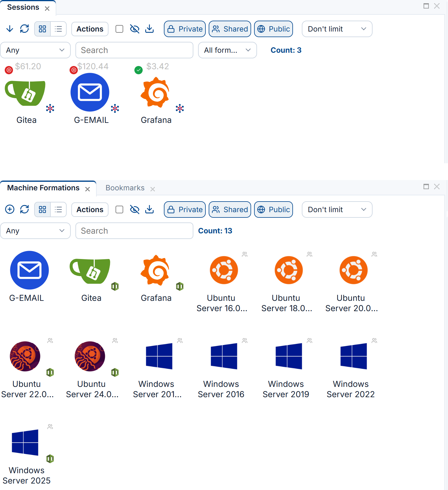Switch Sessions panel to grid view
448x490 pixels.
click(42, 29)
